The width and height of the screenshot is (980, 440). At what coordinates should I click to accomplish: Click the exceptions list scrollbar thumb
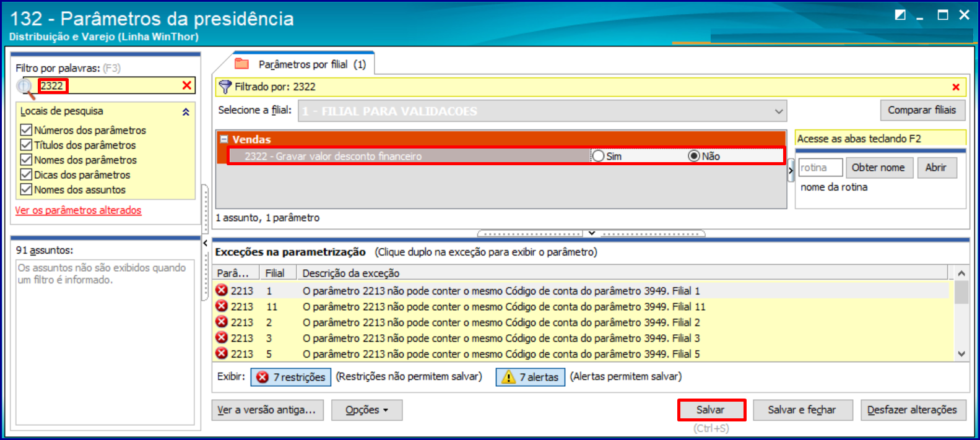point(961,292)
